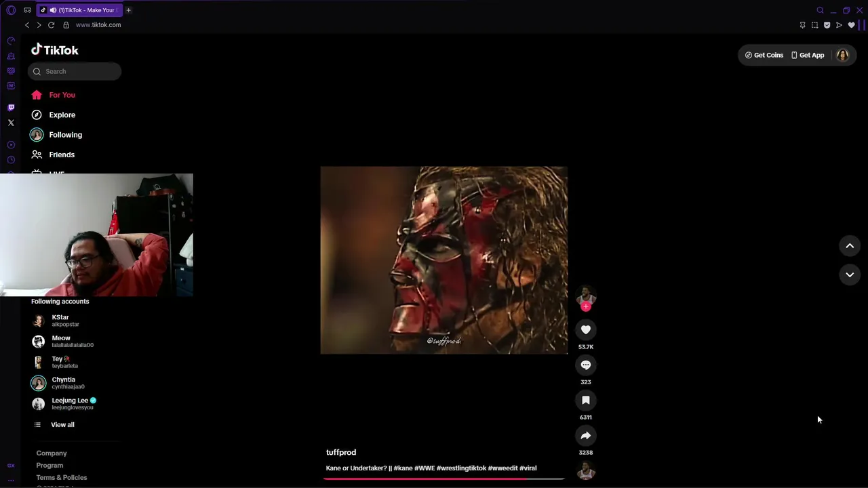Expand the Program footer section
This screenshot has width=868, height=488.
click(50, 466)
